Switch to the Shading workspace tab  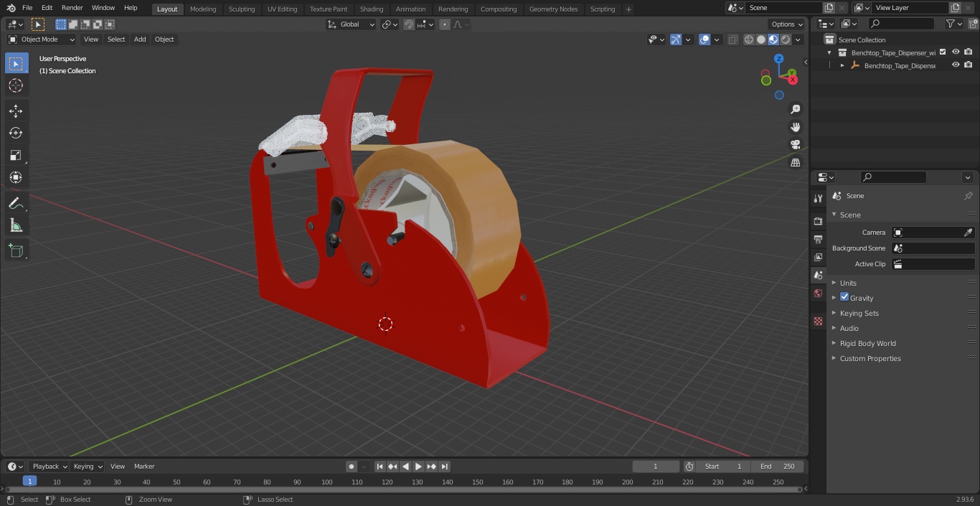[x=372, y=9]
